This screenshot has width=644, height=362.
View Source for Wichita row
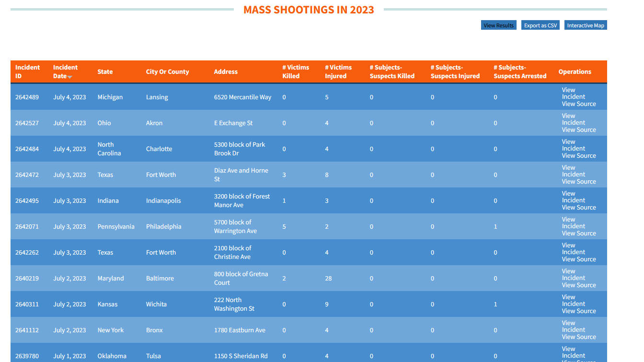[x=579, y=311]
